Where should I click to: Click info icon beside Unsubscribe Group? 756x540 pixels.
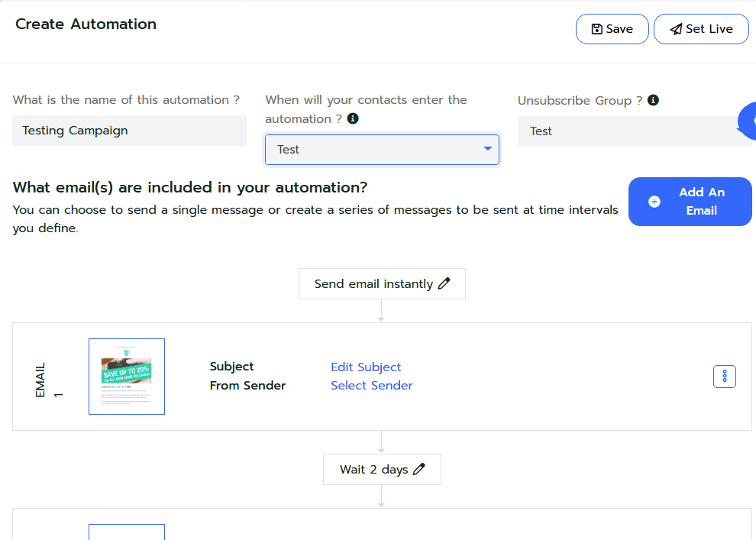653,100
